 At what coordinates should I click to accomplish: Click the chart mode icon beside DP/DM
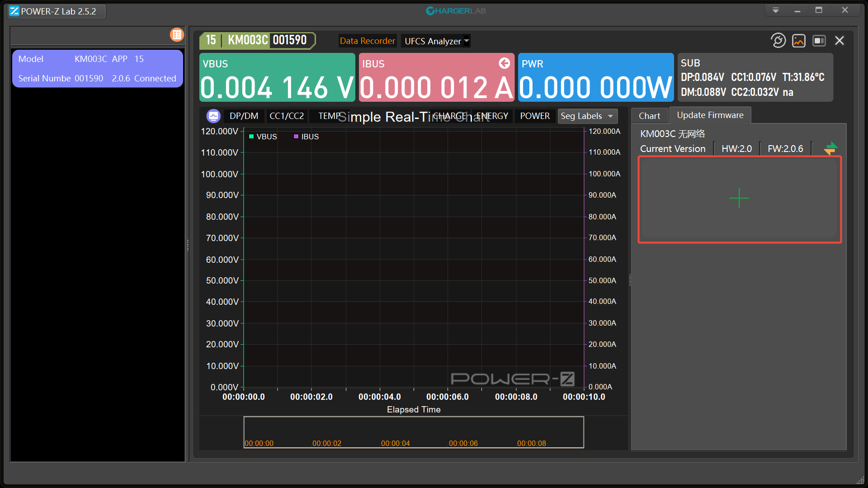click(x=213, y=116)
